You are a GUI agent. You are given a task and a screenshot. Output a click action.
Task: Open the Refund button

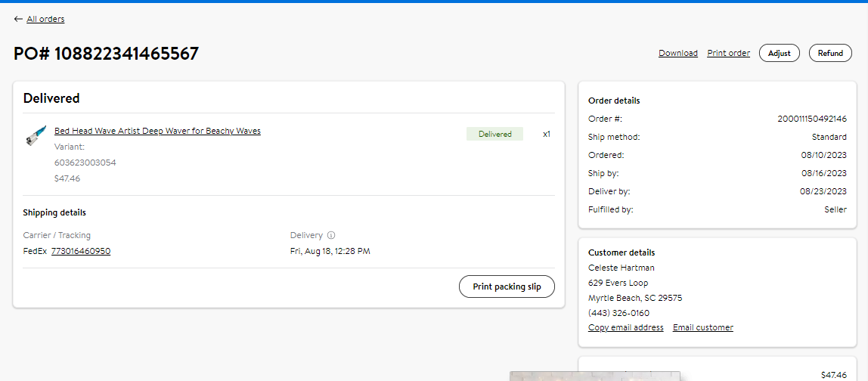[x=830, y=53]
